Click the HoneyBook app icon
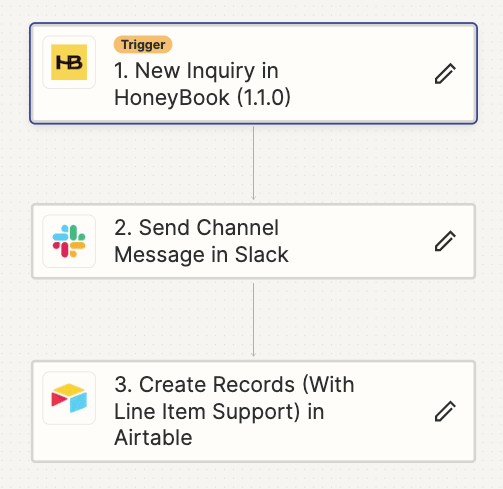Viewport: 503px width, 489px height. coord(69,62)
